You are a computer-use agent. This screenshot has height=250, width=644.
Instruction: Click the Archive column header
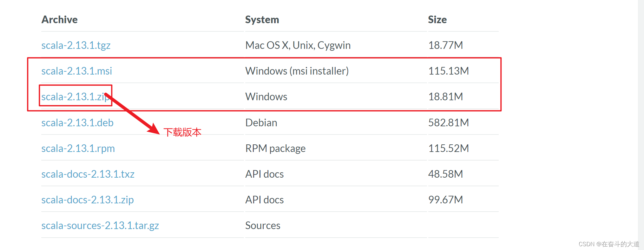(x=60, y=20)
